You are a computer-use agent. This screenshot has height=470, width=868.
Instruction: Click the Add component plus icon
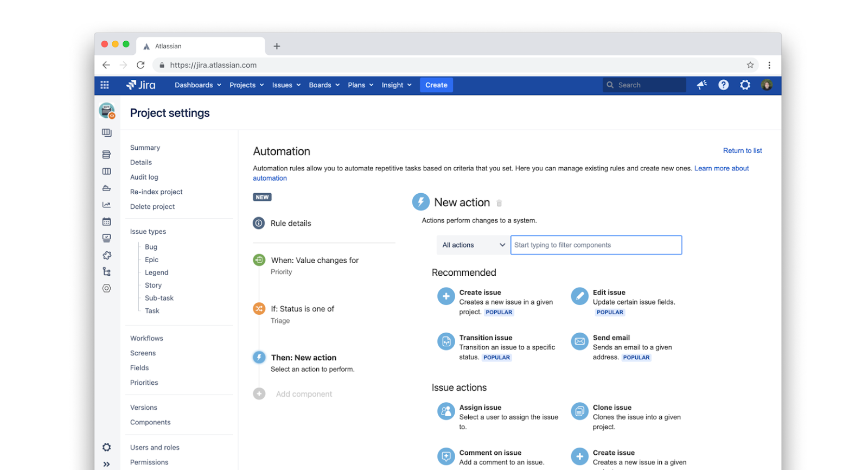pos(259,394)
